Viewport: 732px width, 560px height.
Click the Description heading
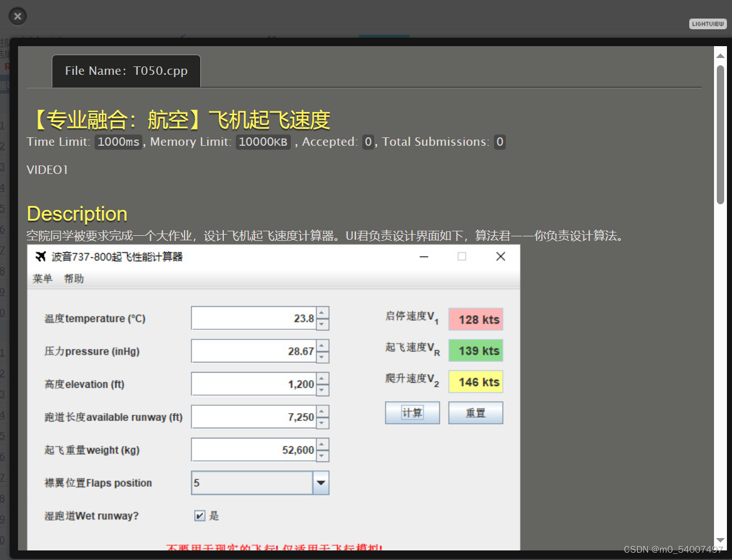[x=77, y=214]
